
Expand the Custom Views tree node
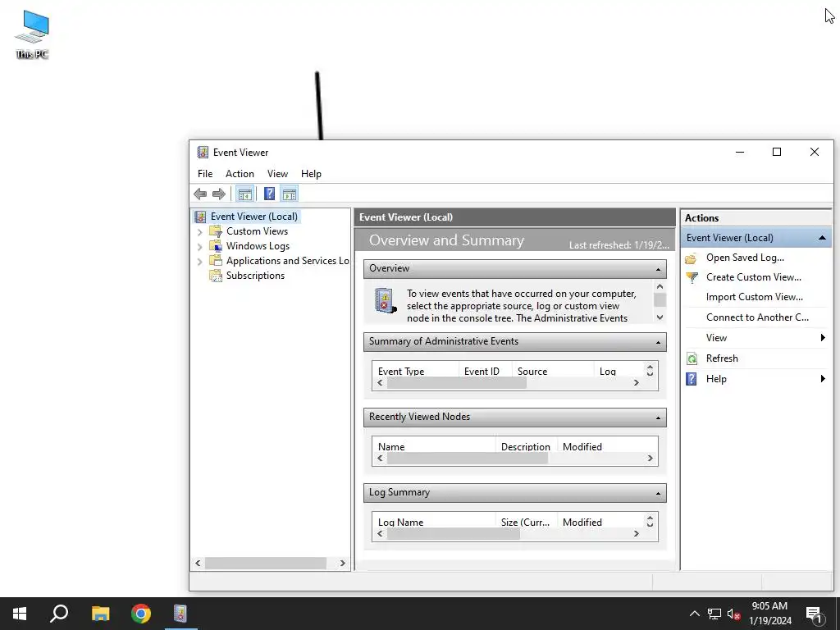(x=200, y=232)
